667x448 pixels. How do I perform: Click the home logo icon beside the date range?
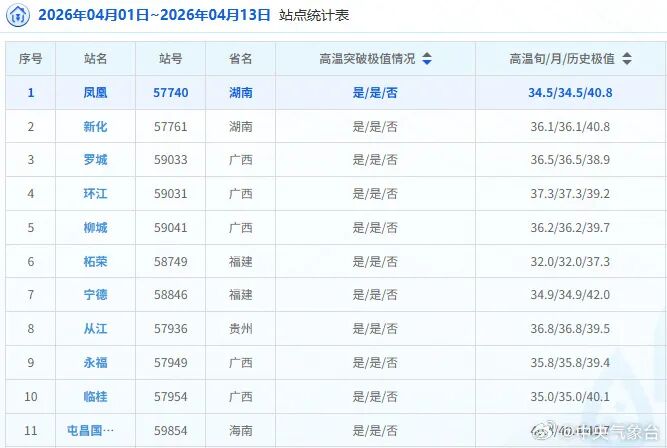click(19, 16)
